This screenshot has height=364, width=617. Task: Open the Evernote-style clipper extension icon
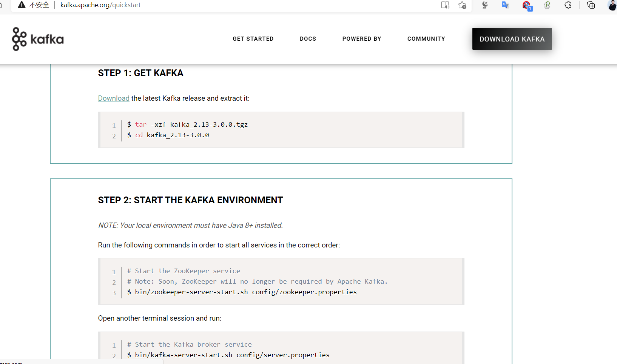[x=547, y=5]
